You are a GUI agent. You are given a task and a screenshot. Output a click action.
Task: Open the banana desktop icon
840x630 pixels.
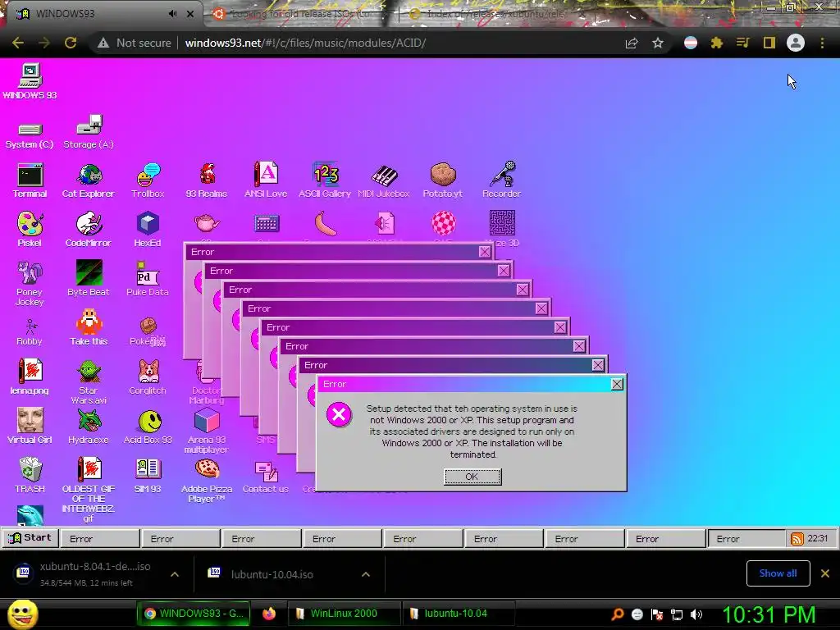point(325,223)
